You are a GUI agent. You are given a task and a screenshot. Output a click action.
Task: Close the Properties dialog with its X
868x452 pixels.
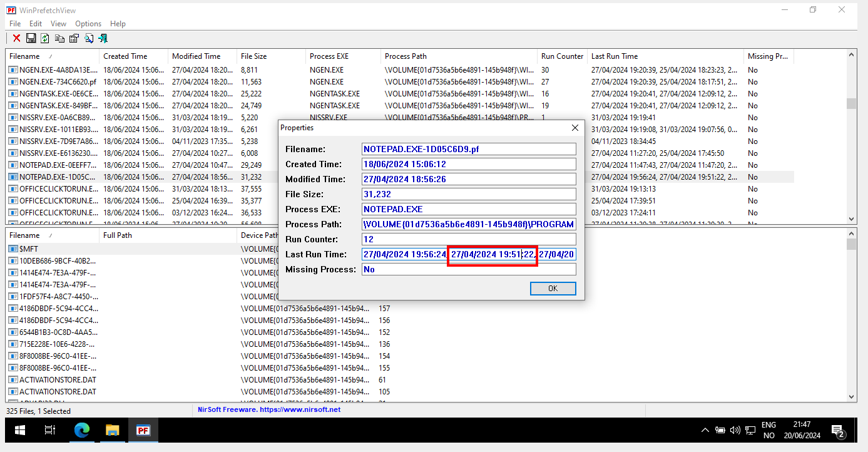click(575, 128)
